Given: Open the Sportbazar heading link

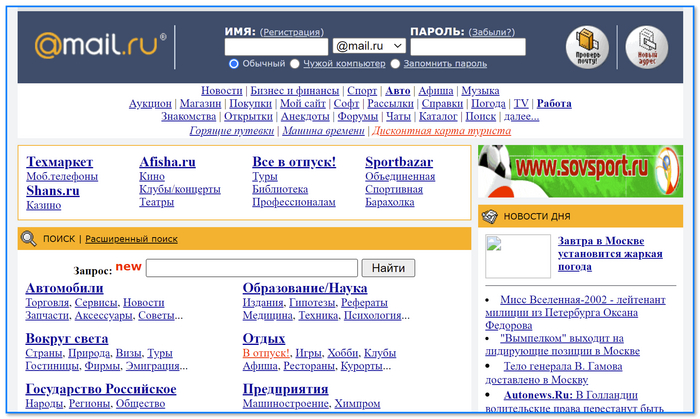Looking at the screenshot, I should (399, 162).
